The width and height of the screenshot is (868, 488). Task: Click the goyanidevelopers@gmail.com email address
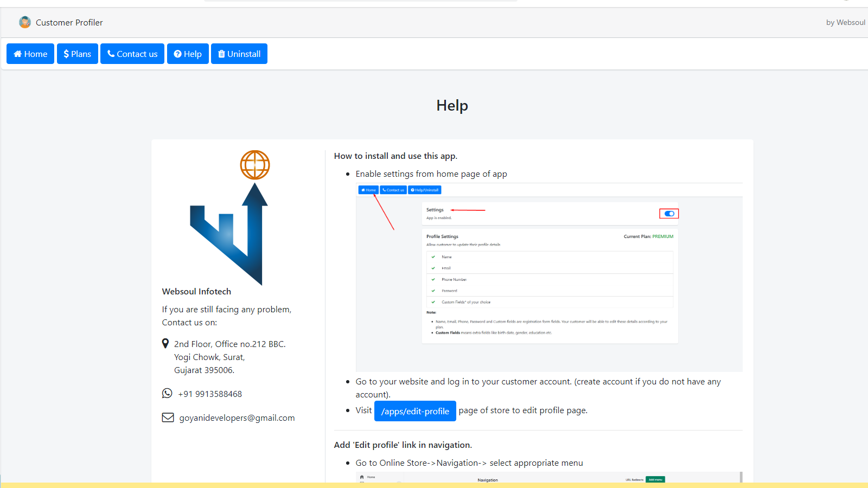(x=237, y=418)
